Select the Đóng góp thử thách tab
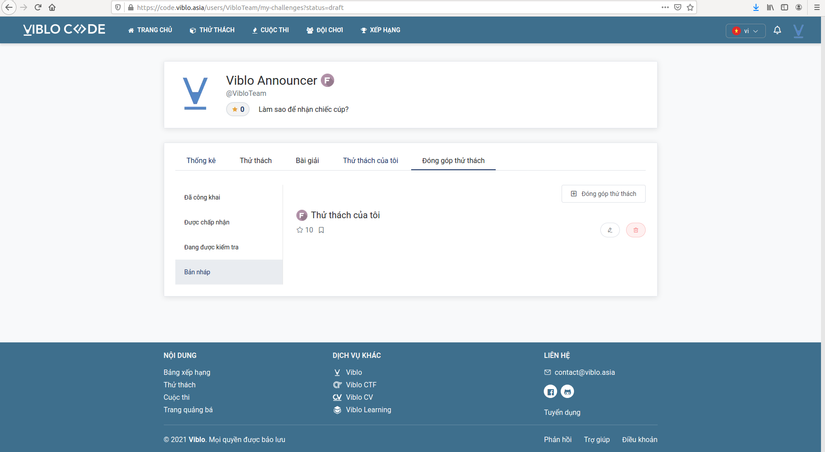Viewport: 825px width, 452px height. pyautogui.click(x=453, y=160)
